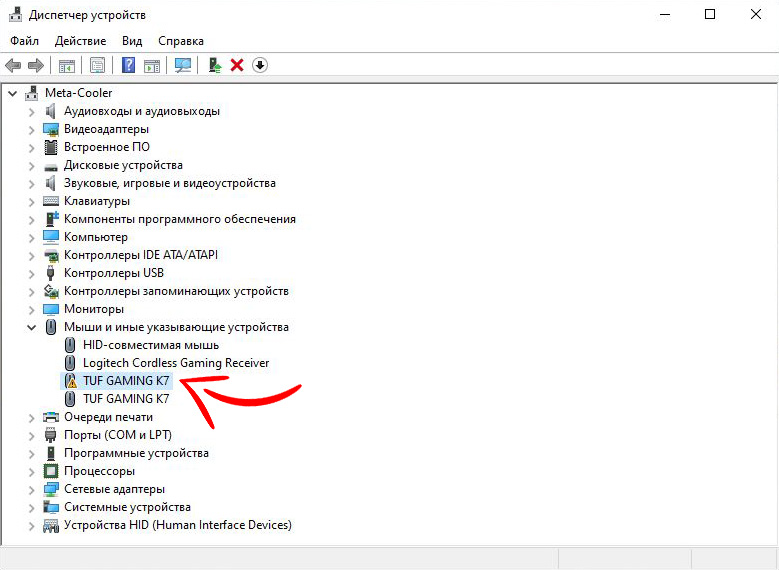779x570 pixels.
Task: Click the network icon for Сетевые адаптеры
Action: tap(51, 489)
